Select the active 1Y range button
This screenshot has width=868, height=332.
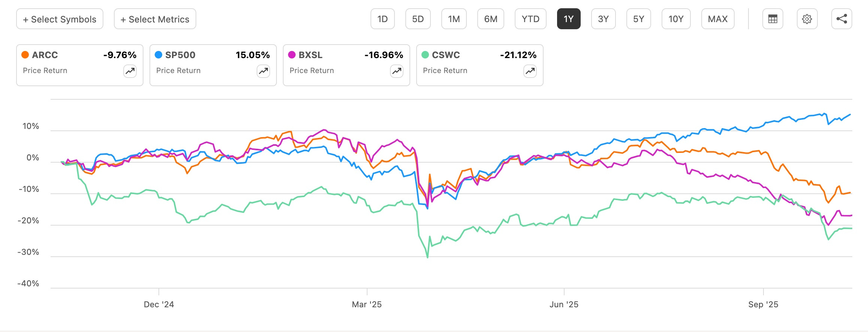569,19
